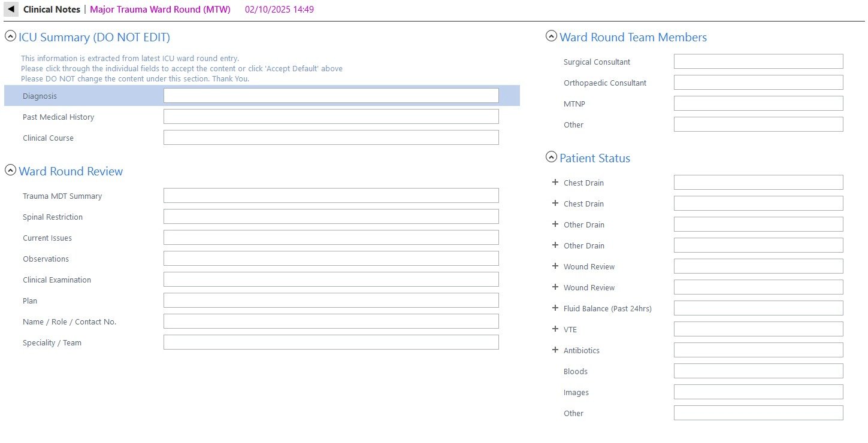Click the Bloods field in Patient Status
This screenshot has height=443, width=868.
[758, 371]
